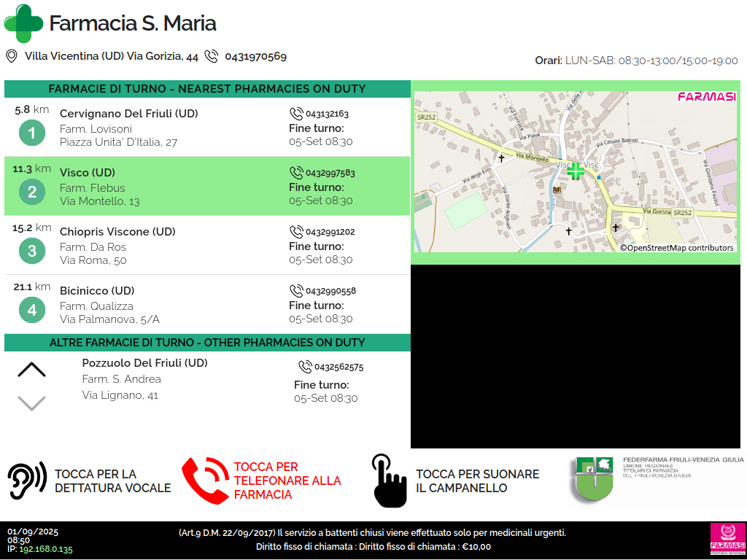
Task: Click phone icon for Farm. Lovisoni
Action: point(296,114)
